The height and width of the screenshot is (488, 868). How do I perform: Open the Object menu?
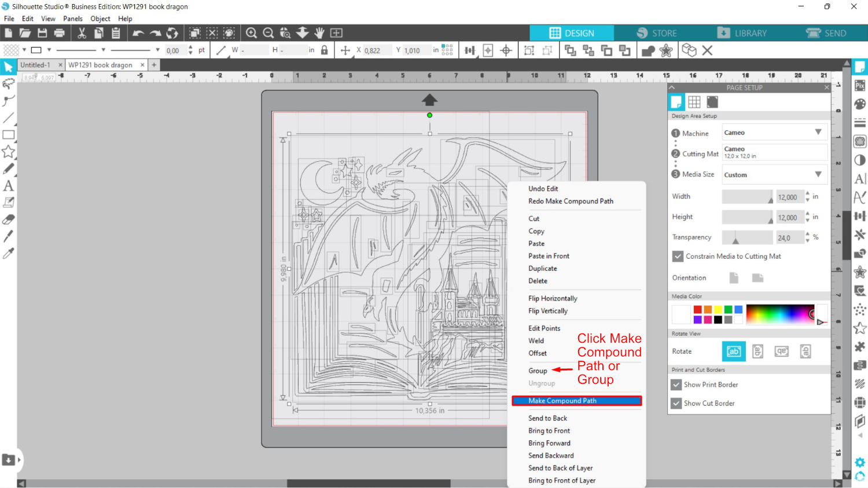(x=100, y=19)
